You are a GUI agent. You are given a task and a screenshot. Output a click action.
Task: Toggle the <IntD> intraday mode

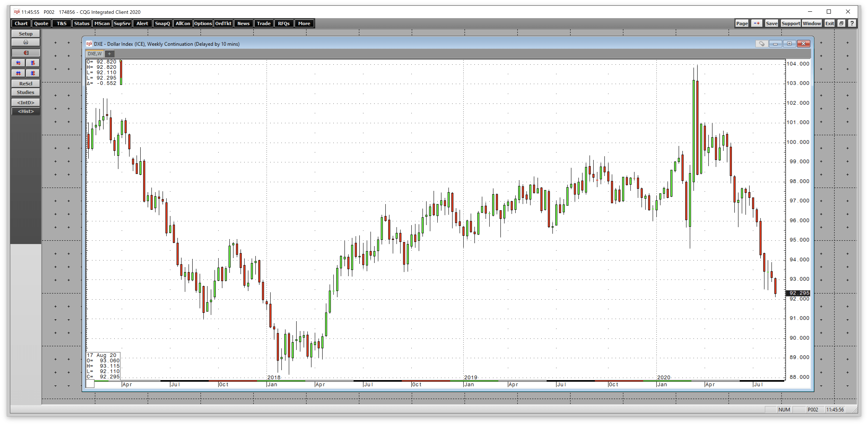tap(26, 102)
